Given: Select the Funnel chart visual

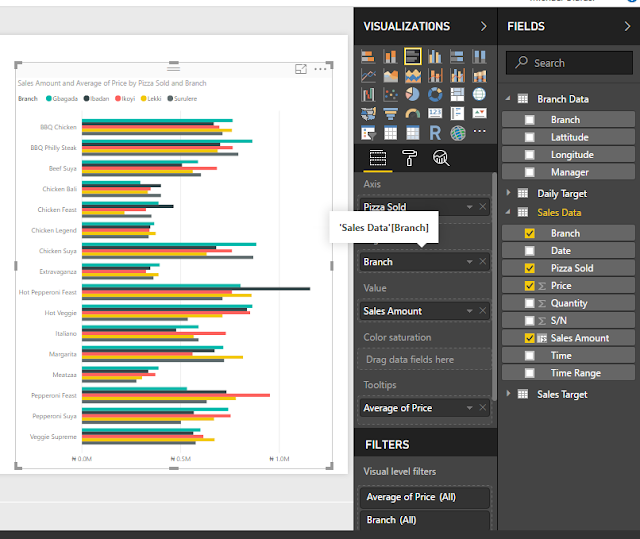Looking at the screenshot, I should click(x=390, y=113).
